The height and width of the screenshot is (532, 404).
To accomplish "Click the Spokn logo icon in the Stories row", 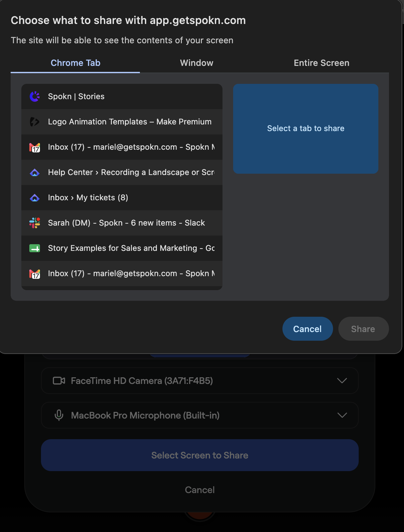I will pos(35,96).
